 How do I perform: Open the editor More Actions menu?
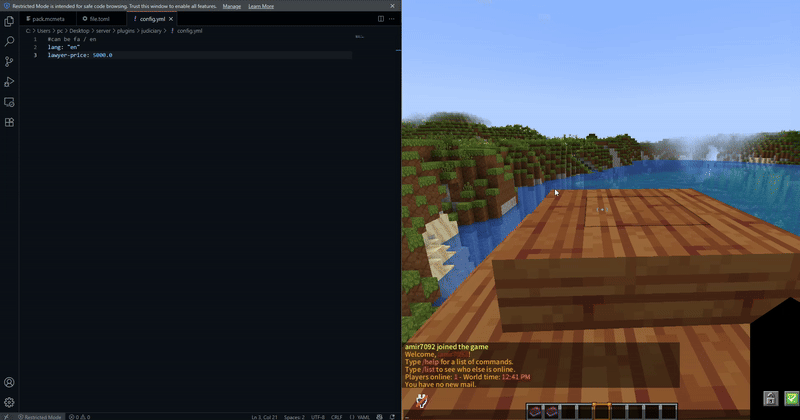pos(391,19)
